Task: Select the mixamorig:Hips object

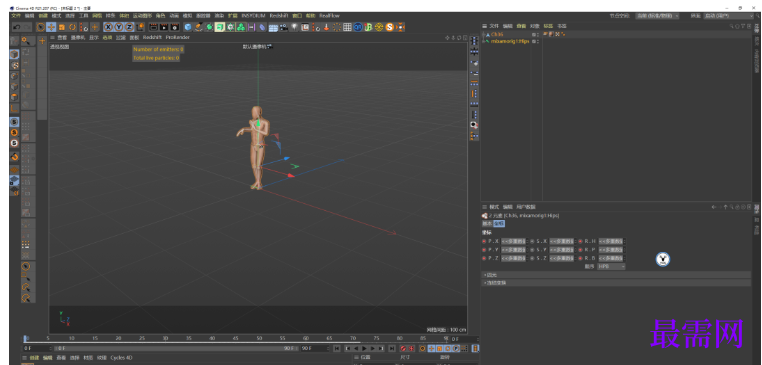Action: (x=510, y=42)
